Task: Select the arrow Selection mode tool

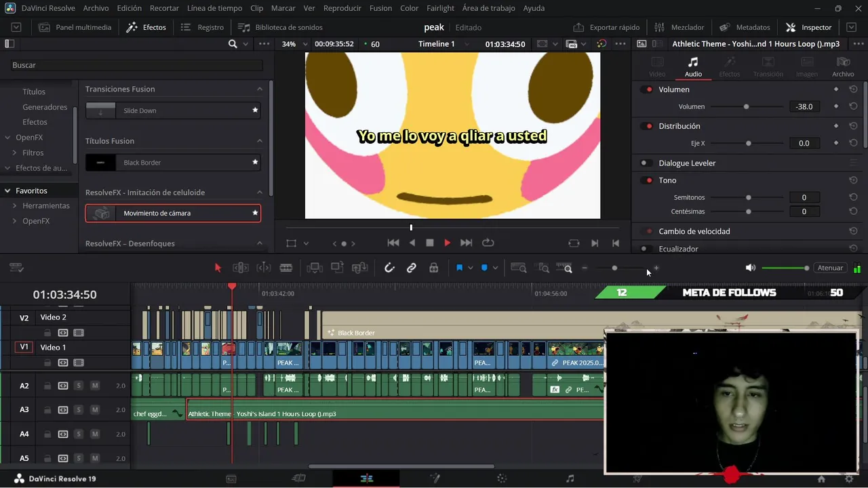Action: tap(218, 268)
